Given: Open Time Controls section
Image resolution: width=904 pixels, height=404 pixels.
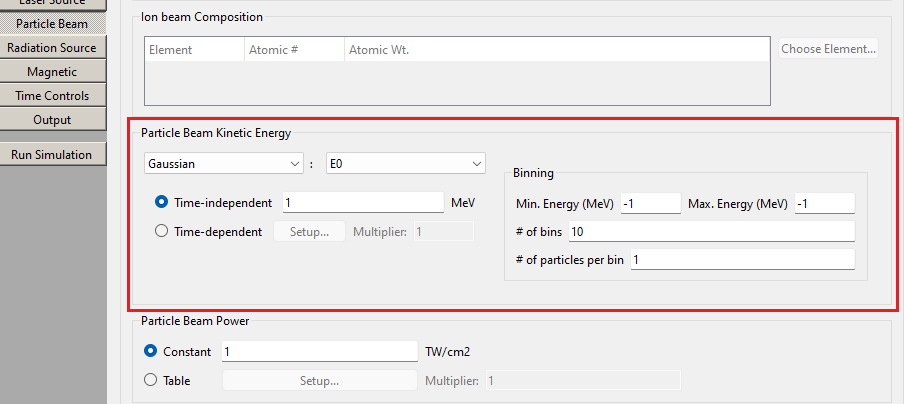Looking at the screenshot, I should coord(52,96).
